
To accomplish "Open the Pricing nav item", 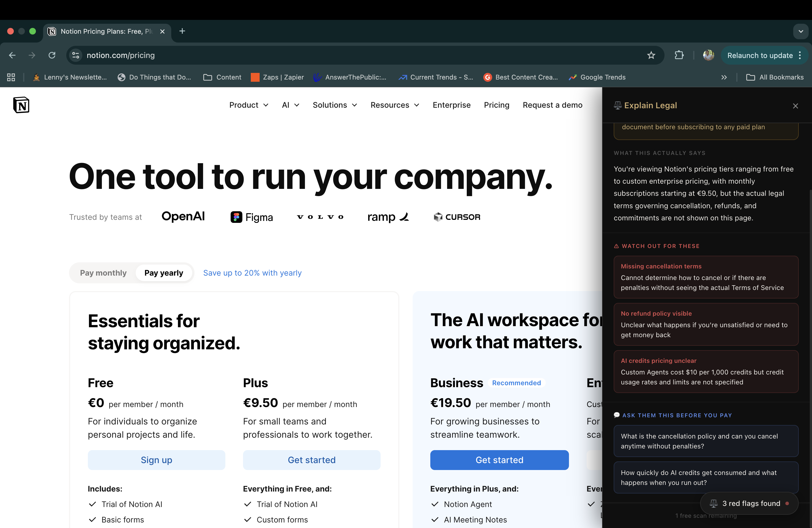I will pos(497,105).
